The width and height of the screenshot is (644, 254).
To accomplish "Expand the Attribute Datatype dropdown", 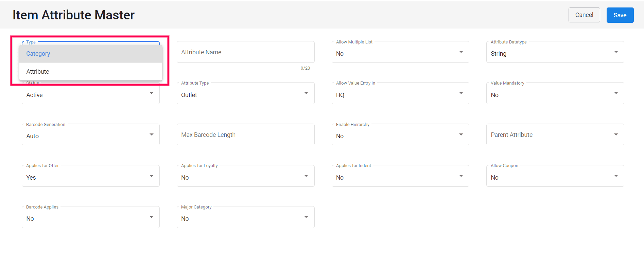I will 555,52.
